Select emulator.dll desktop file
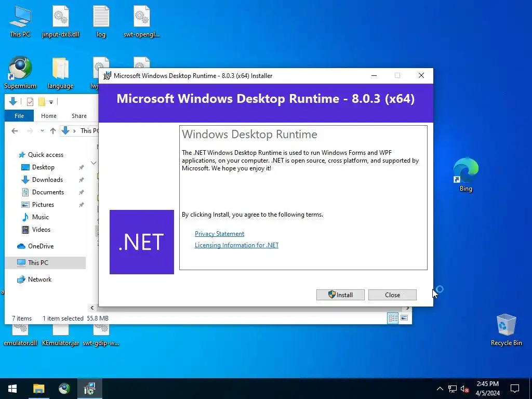This screenshot has height=399, width=532. pos(20,336)
